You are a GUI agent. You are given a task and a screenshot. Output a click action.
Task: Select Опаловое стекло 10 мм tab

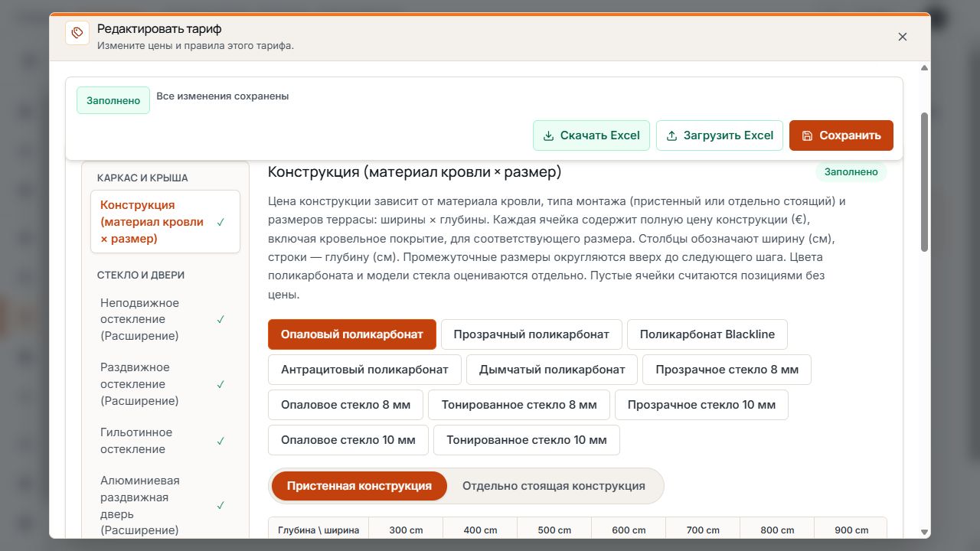point(348,440)
